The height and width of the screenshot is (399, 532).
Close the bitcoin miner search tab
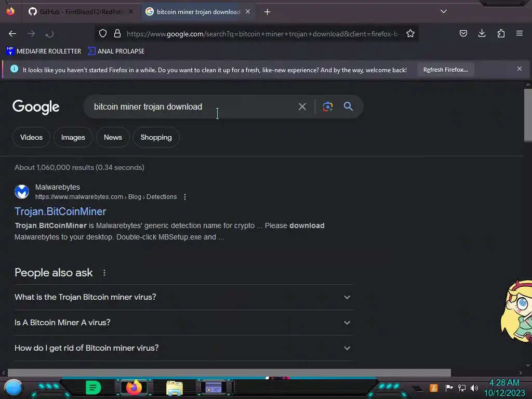[x=248, y=11]
